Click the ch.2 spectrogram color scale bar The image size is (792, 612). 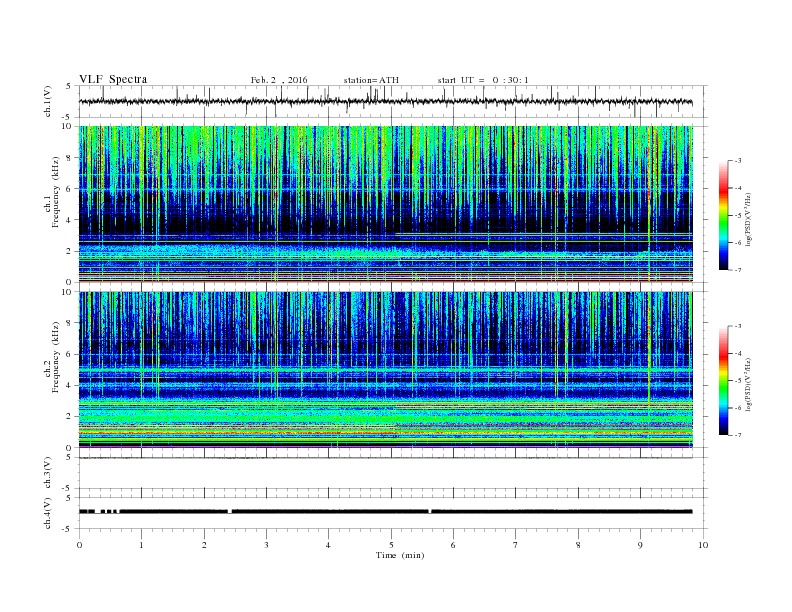click(x=724, y=380)
